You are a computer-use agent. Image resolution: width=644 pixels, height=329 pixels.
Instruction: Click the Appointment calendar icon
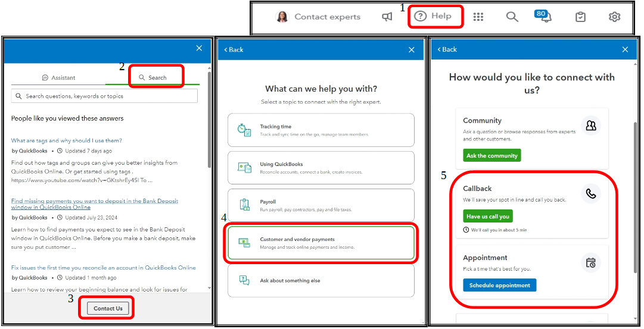(591, 263)
